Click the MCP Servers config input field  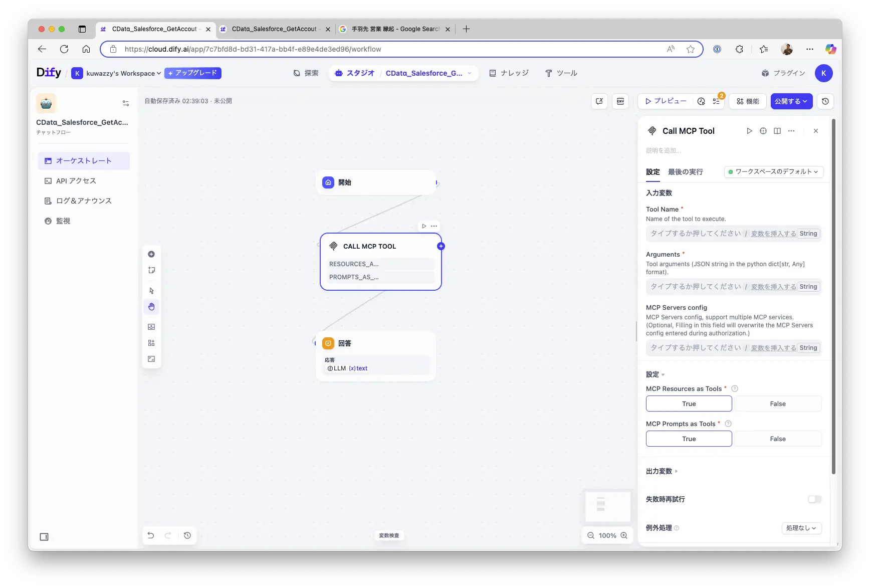(x=734, y=348)
